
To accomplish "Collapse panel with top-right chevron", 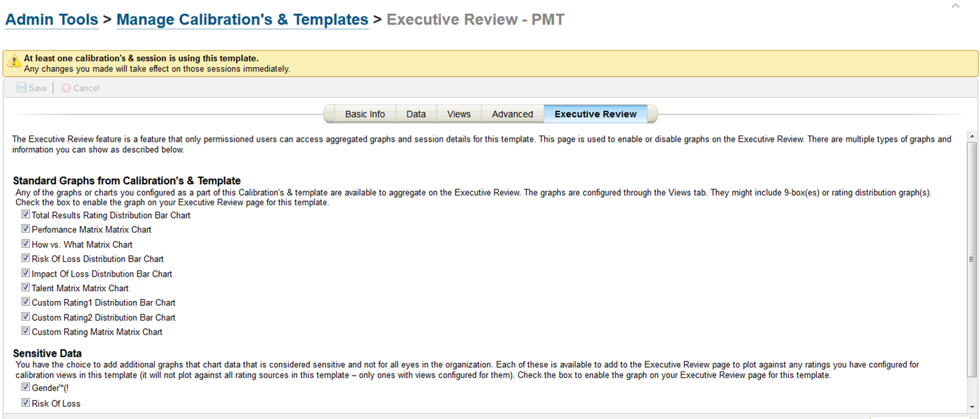I will coord(956,6).
